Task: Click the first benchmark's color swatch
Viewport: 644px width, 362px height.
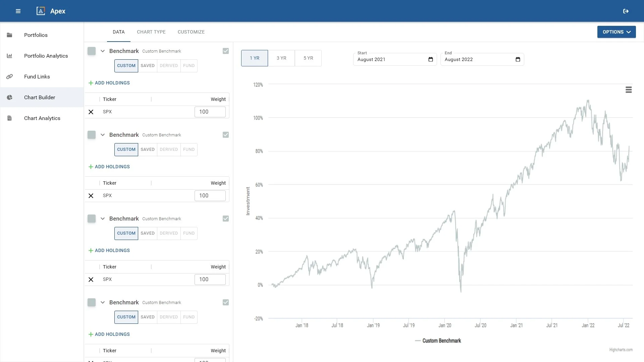Action: 92,51
